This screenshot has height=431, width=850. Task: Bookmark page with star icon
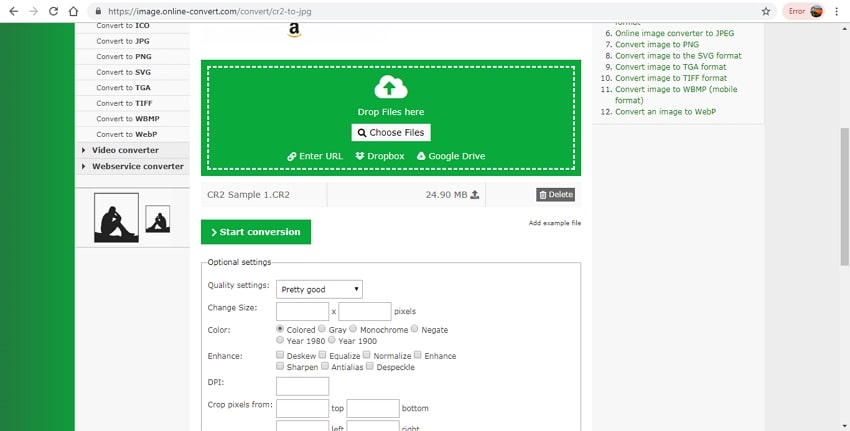766,11
